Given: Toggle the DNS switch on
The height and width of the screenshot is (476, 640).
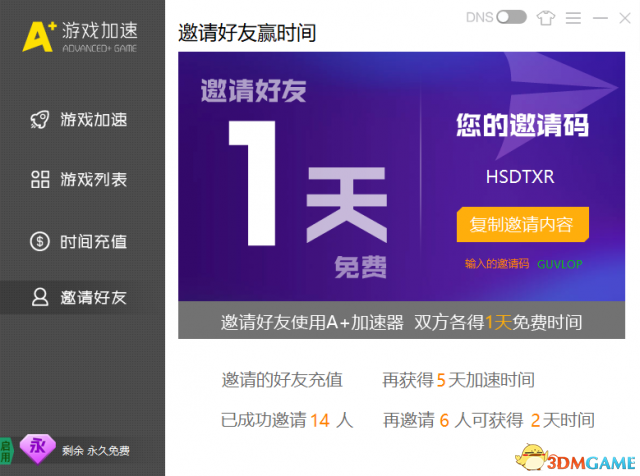Looking at the screenshot, I should pos(511,17).
